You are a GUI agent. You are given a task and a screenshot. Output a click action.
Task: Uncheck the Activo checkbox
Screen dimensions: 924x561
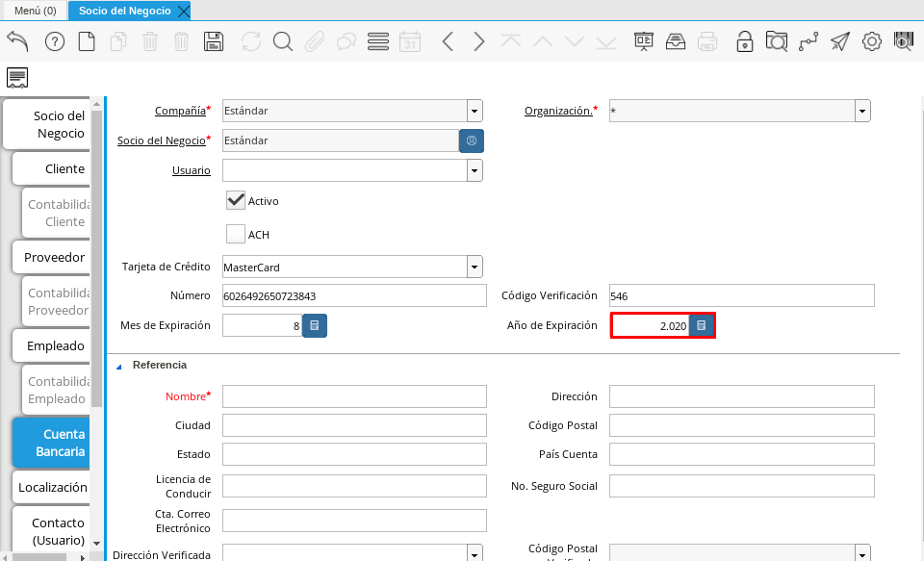click(236, 200)
